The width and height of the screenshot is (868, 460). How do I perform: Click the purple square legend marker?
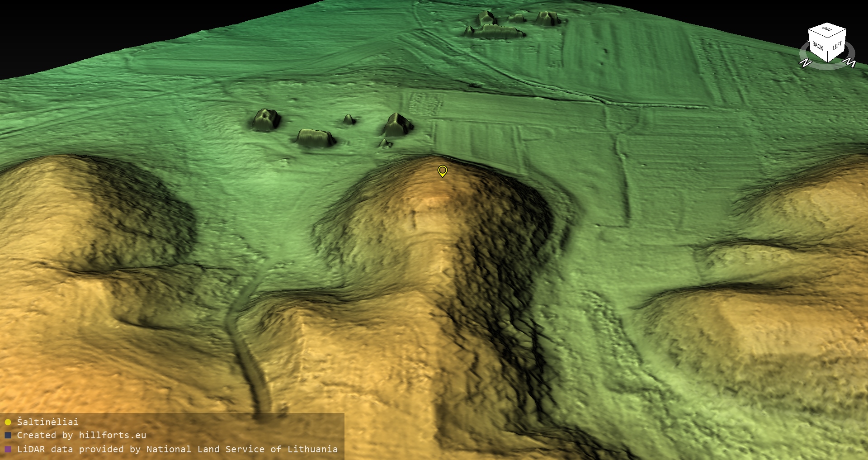[x=8, y=450]
